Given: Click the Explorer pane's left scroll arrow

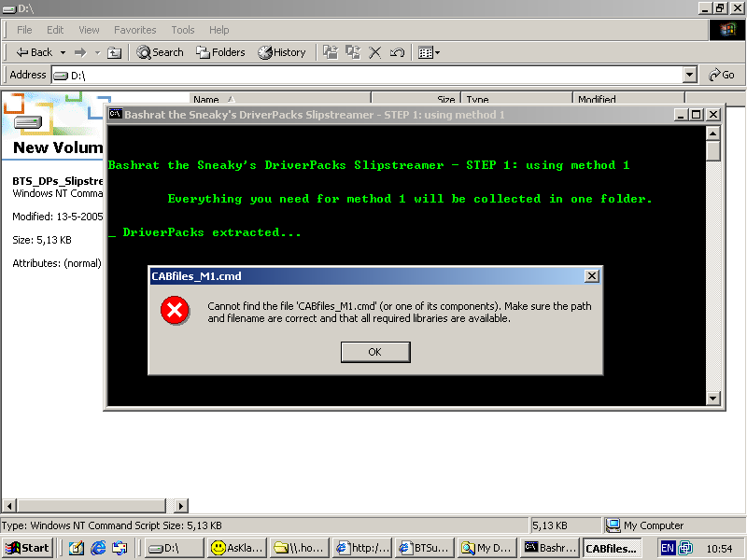Looking at the screenshot, I should click(9, 505).
